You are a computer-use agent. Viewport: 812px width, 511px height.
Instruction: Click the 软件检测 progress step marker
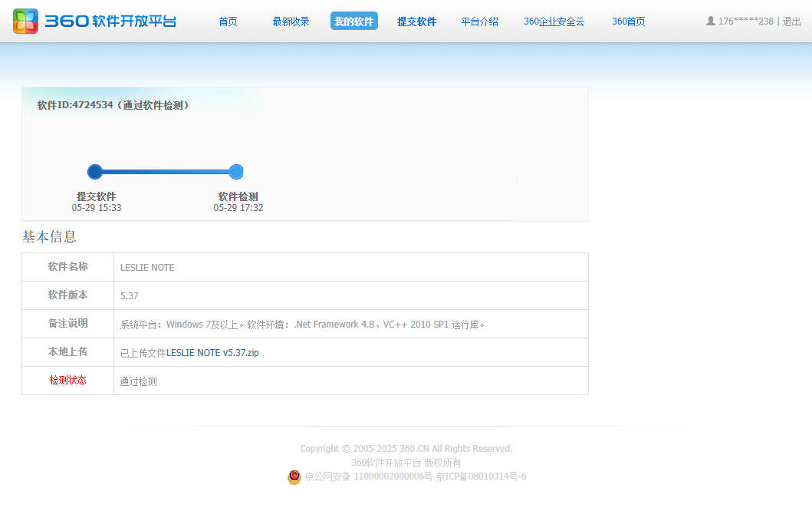pos(236,172)
